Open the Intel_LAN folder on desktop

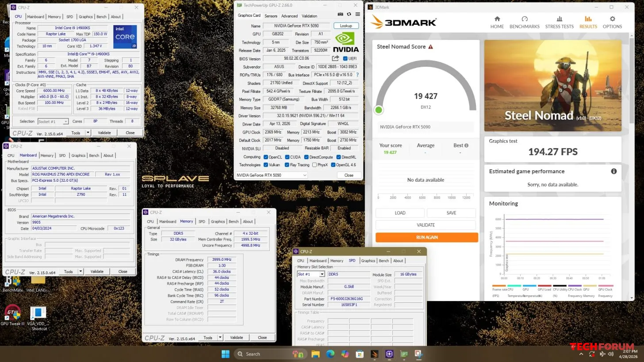tap(38, 283)
